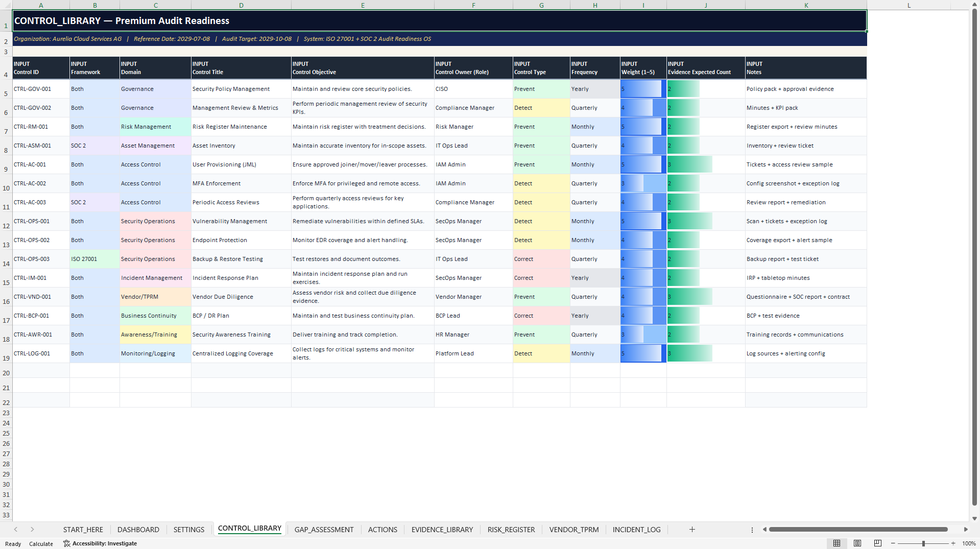Screen dimensions: 980x549
Task: Click the horizontal scrollbar thumb
Action: click(858, 530)
